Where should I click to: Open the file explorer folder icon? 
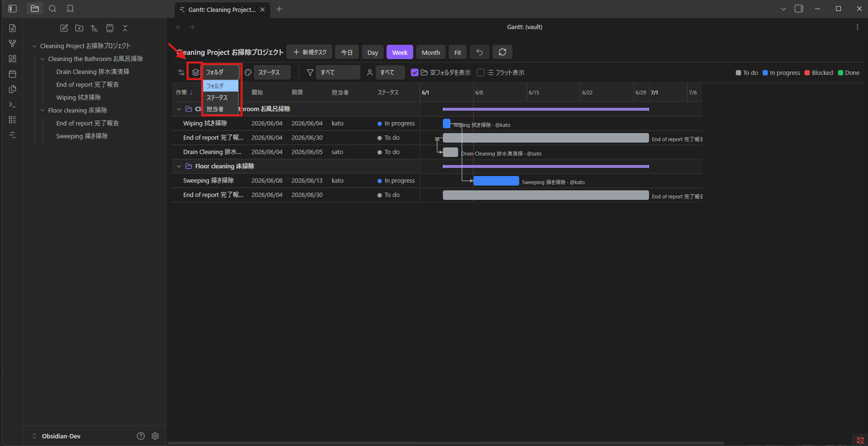pos(35,9)
